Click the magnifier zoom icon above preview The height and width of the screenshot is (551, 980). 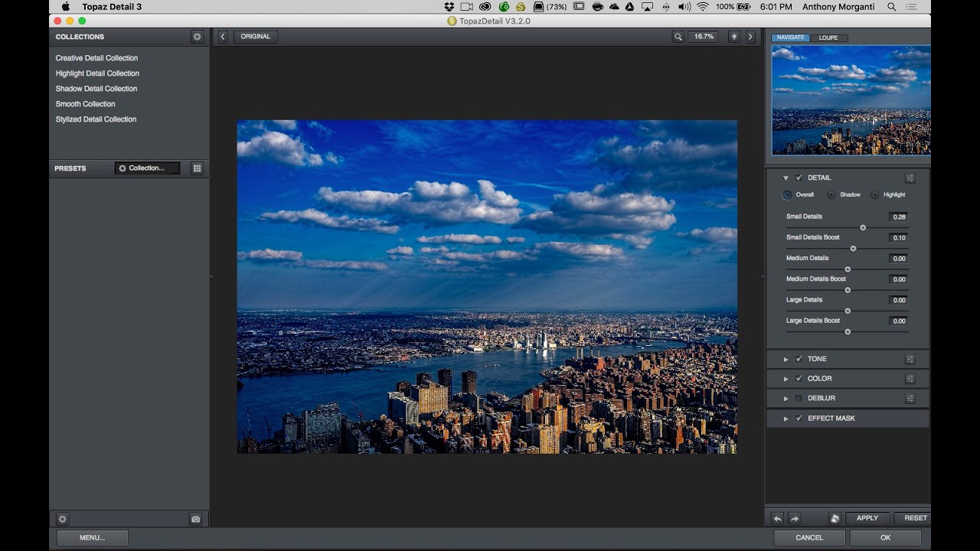(678, 37)
